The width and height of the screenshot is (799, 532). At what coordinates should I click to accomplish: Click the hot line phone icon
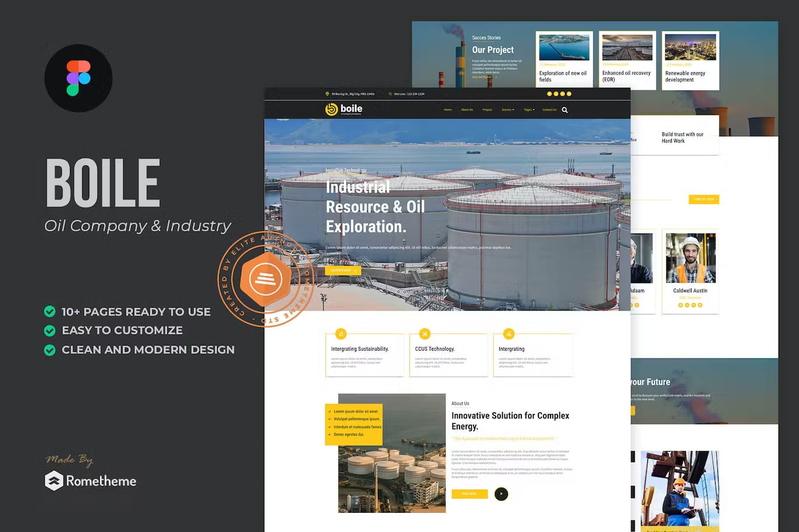click(390, 94)
